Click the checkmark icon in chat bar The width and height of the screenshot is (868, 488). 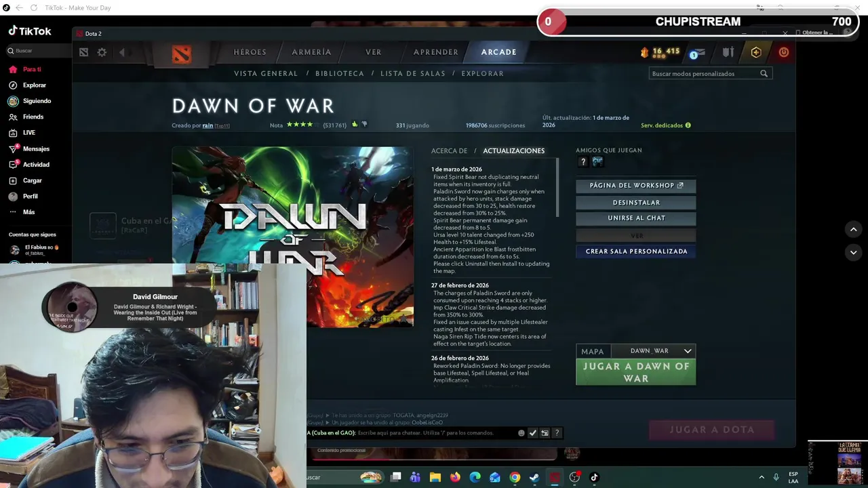533,432
